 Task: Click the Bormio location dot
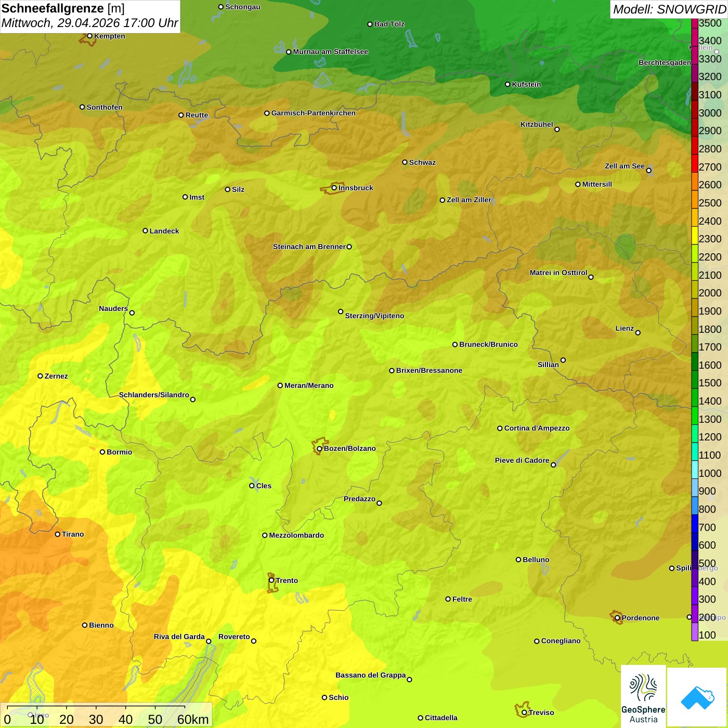102,452
